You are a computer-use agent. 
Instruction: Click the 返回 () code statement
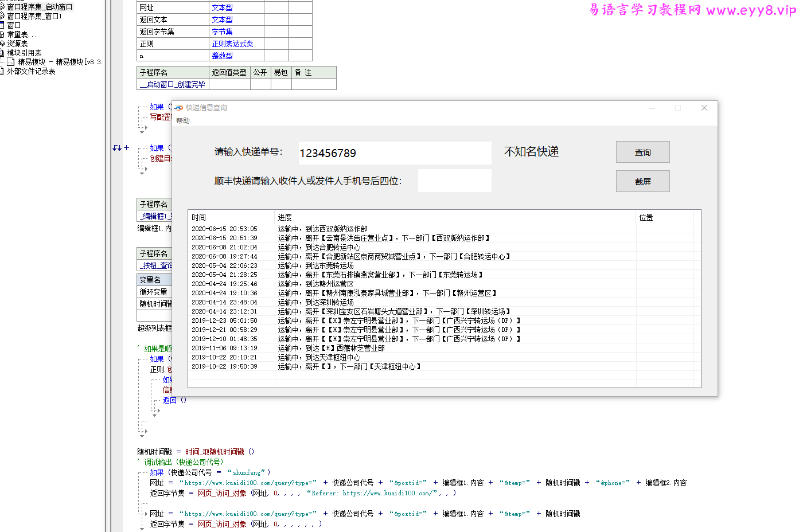(x=174, y=400)
